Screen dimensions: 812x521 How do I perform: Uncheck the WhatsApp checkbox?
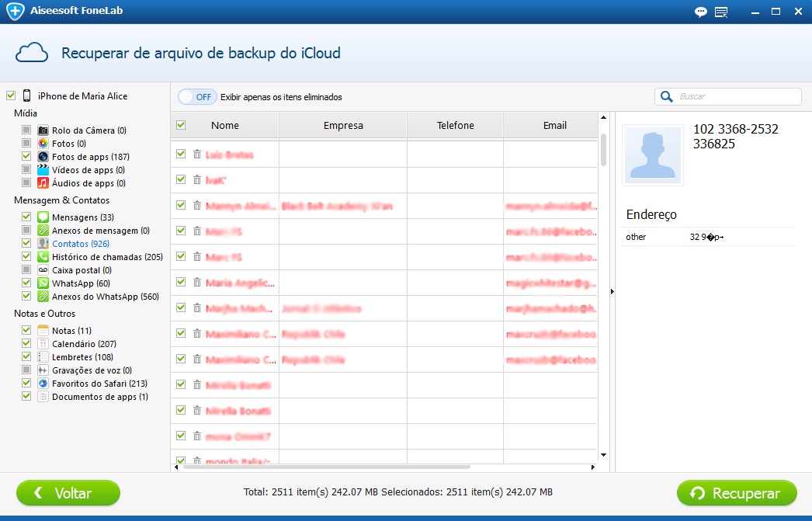pyautogui.click(x=26, y=283)
